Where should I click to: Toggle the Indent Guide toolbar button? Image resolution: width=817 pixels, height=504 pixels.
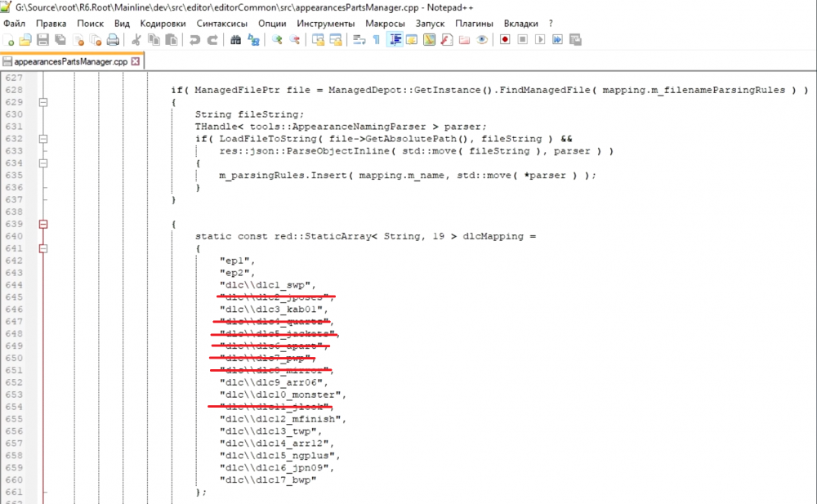point(395,39)
